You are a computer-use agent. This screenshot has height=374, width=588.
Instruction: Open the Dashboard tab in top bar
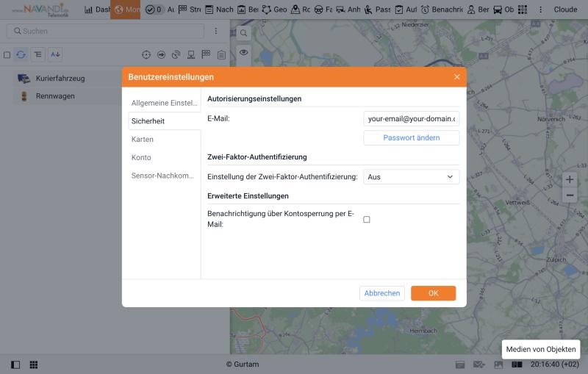pyautogui.click(x=97, y=10)
